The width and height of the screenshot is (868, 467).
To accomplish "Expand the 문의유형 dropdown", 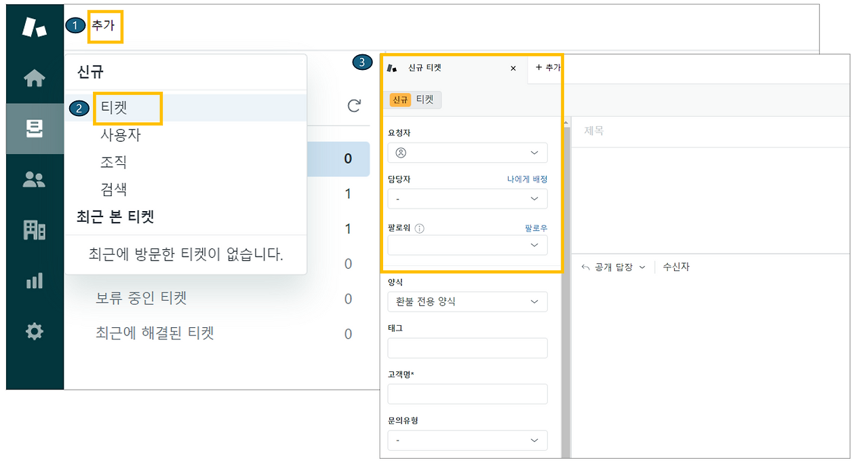I will click(x=467, y=440).
